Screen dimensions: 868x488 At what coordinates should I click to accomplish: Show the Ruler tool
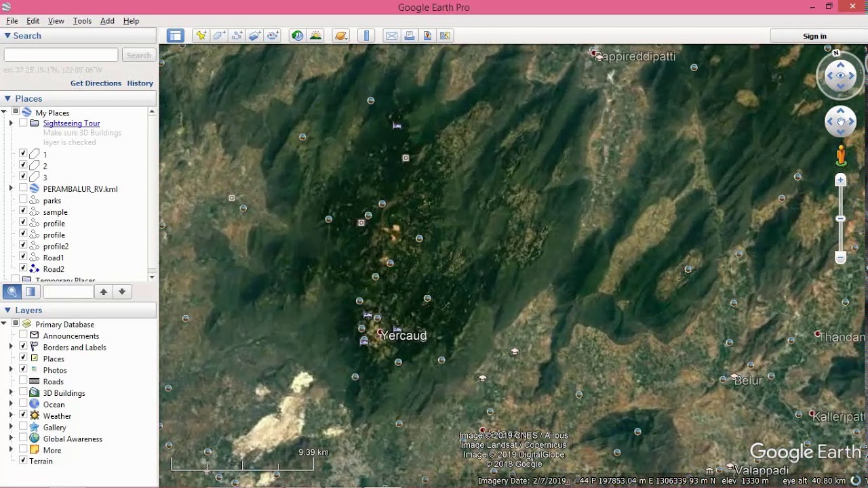pos(366,36)
